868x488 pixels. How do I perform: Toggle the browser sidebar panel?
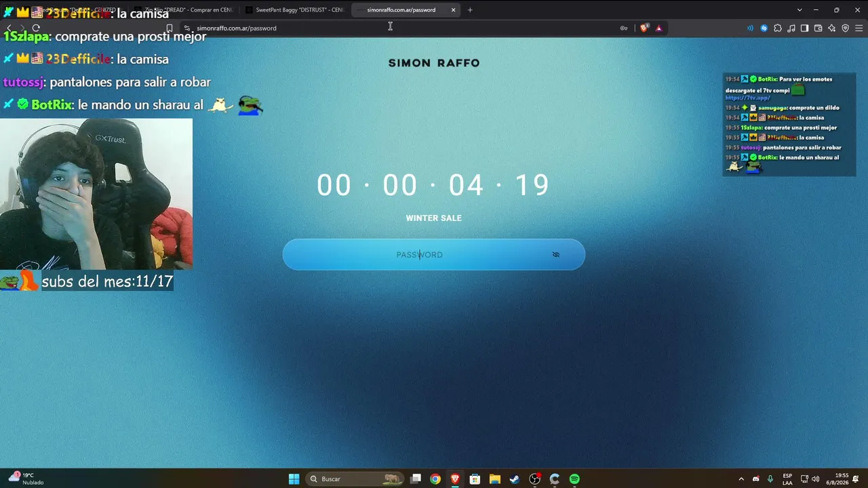805,28
